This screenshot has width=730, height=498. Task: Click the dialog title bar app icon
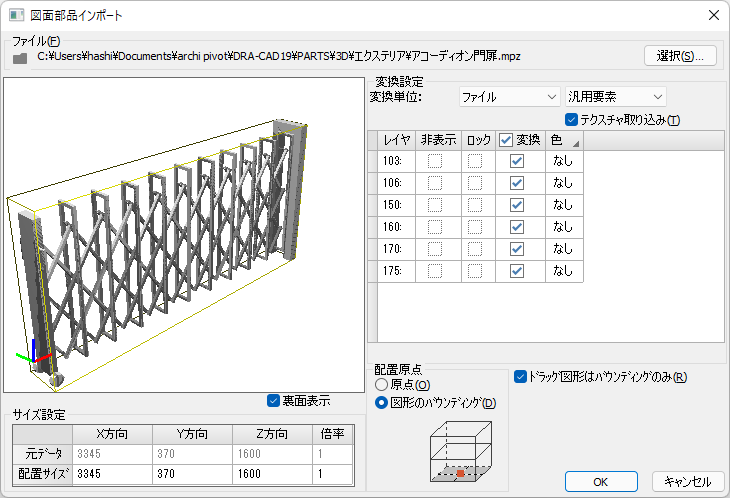click(17, 15)
